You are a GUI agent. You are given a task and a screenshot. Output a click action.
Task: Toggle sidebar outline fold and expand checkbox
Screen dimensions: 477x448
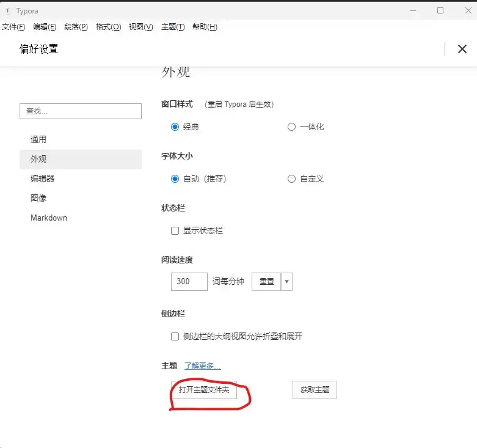pos(175,336)
